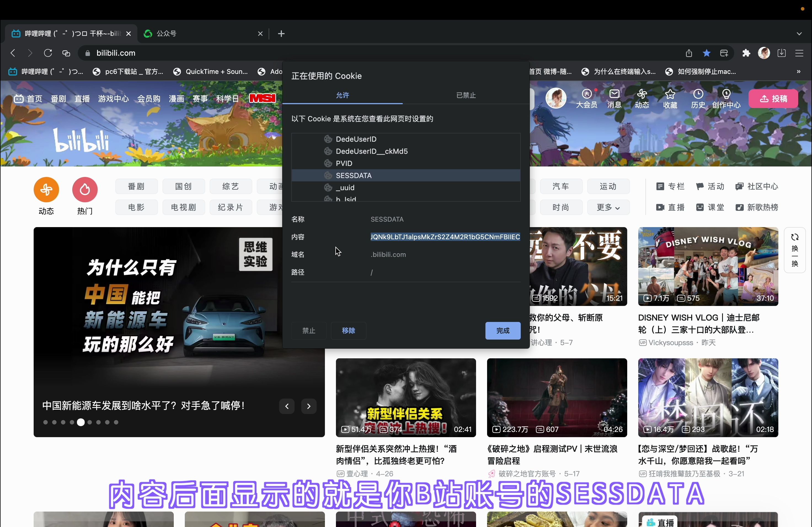Switch to 公众号 browser tab

coord(203,34)
